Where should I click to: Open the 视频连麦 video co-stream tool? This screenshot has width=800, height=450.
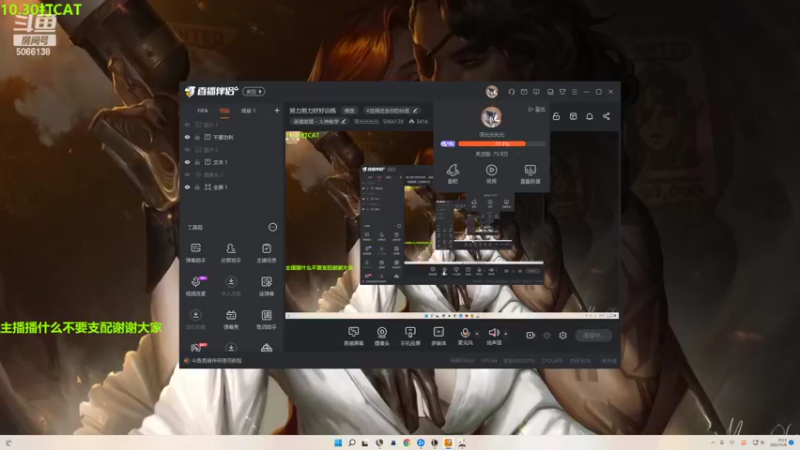[195, 286]
